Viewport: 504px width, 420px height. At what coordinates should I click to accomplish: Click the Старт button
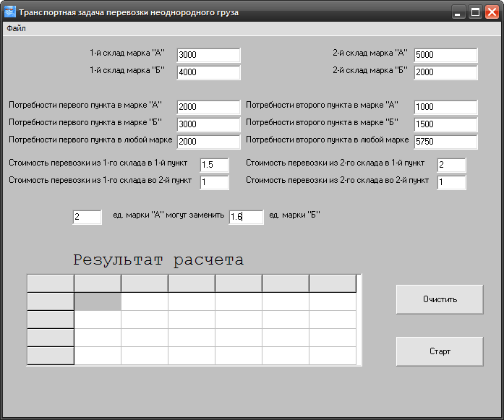(440, 351)
